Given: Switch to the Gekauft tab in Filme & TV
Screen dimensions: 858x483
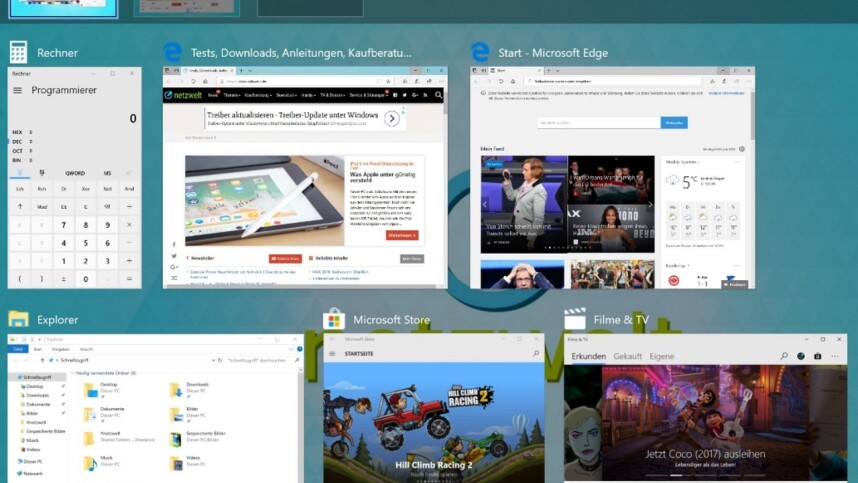Looking at the screenshot, I should click(628, 356).
